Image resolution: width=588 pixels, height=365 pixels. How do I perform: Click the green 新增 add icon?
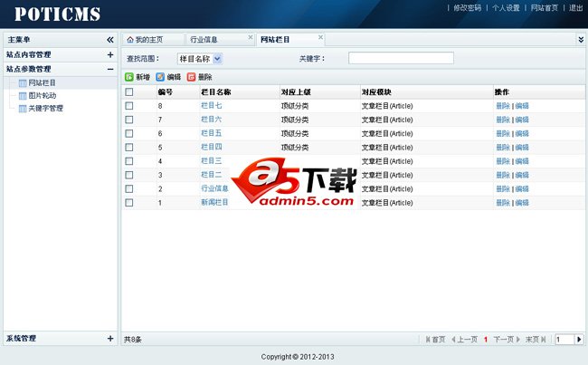[x=129, y=77]
